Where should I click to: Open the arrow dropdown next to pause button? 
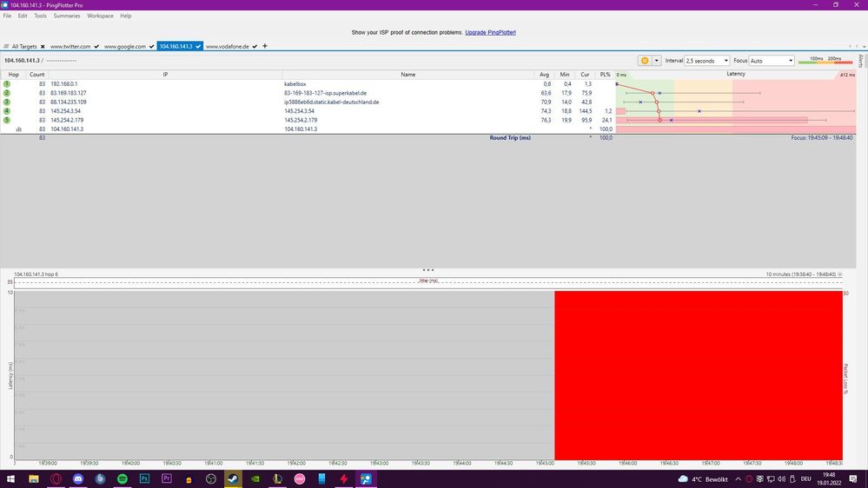(657, 61)
